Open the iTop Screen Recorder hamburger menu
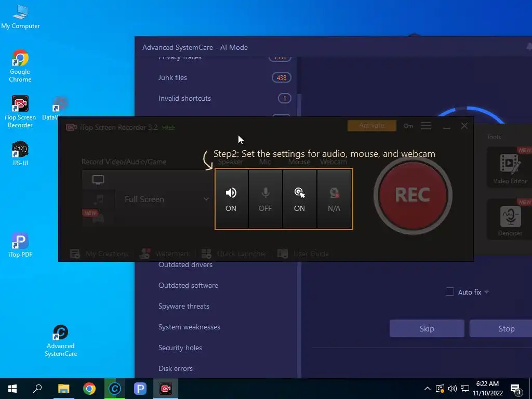The height and width of the screenshot is (399, 532). [426, 126]
